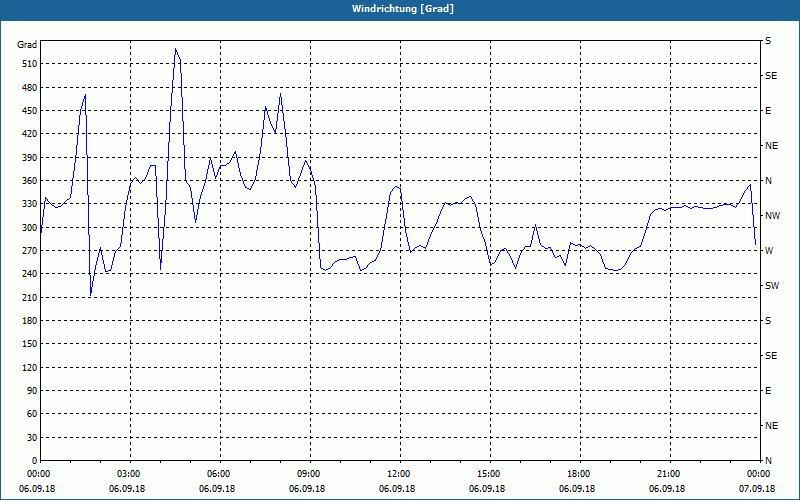Click the "NW" compass label
This screenshot has width=800, height=500.
coord(772,216)
